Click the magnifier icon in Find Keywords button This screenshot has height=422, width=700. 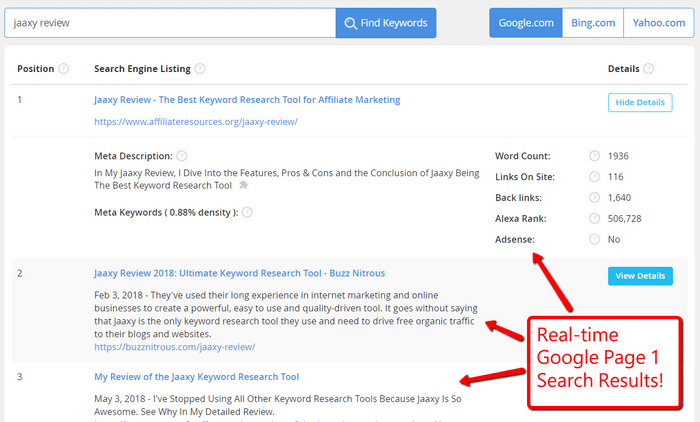point(350,23)
